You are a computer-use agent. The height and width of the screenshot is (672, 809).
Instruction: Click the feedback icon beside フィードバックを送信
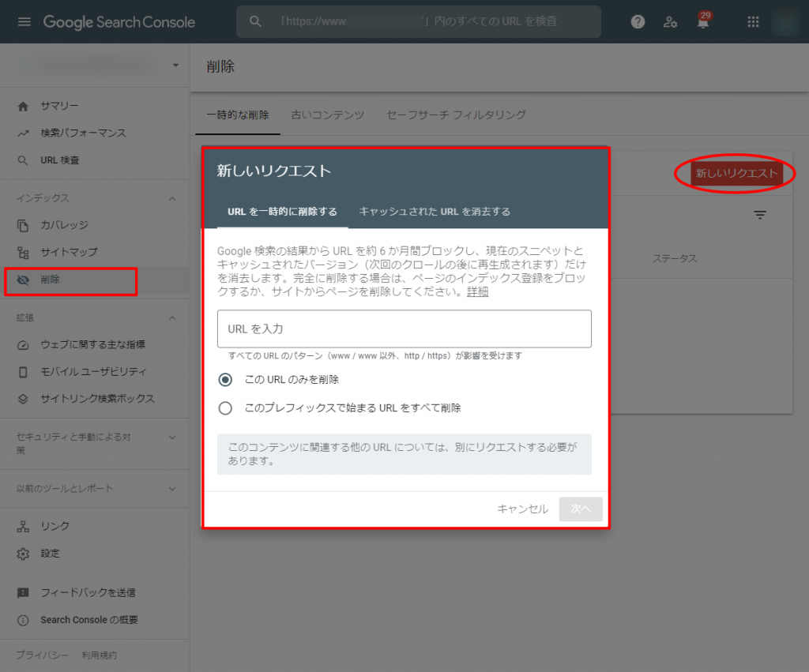coord(23,593)
